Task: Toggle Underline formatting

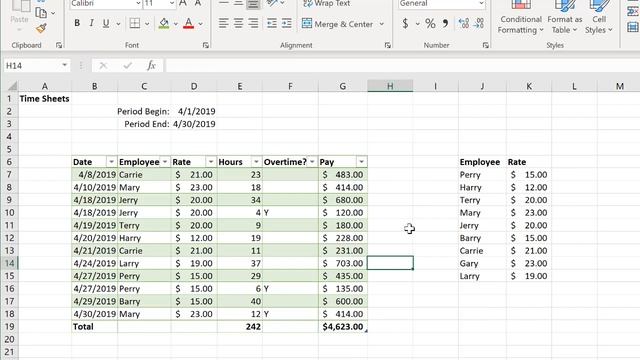Action: (x=106, y=24)
